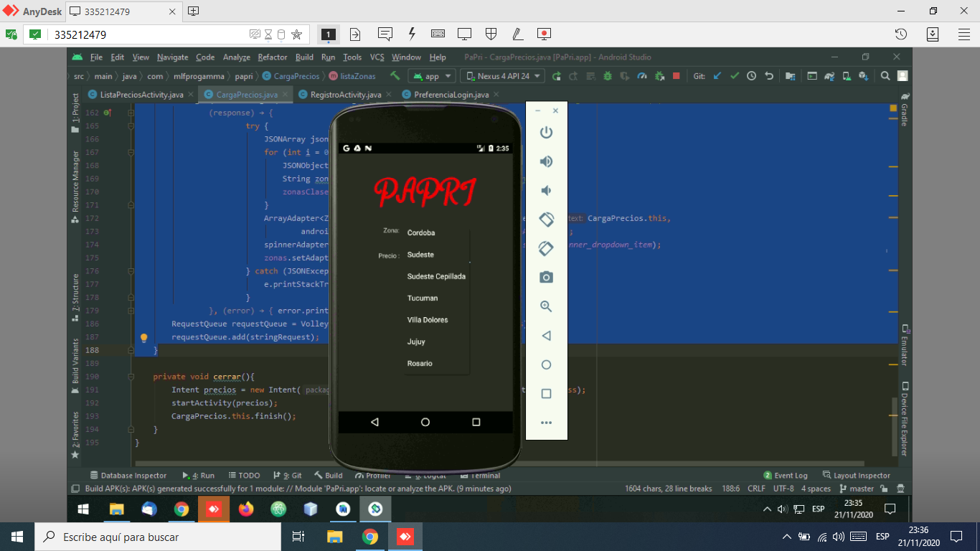The height and width of the screenshot is (551, 980).
Task: Click AnyDesk favorite star in address bar
Action: coord(296,34)
